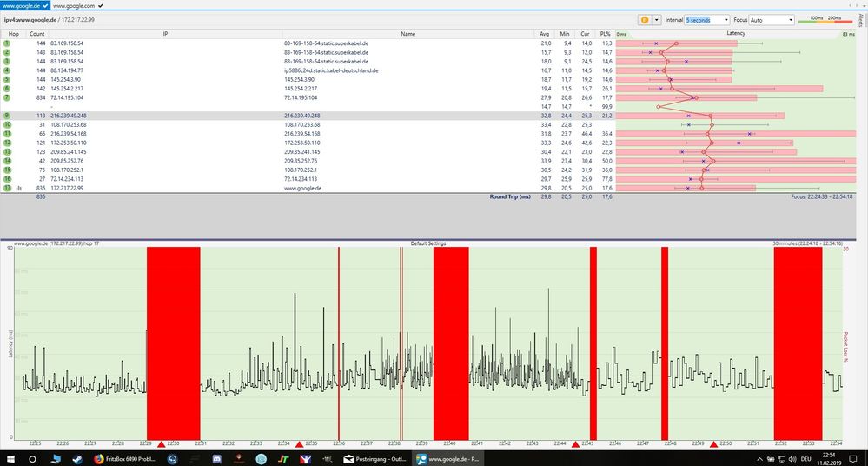The width and height of the screenshot is (868, 466).
Task: Open the Windows Start menu
Action: coord(10,459)
